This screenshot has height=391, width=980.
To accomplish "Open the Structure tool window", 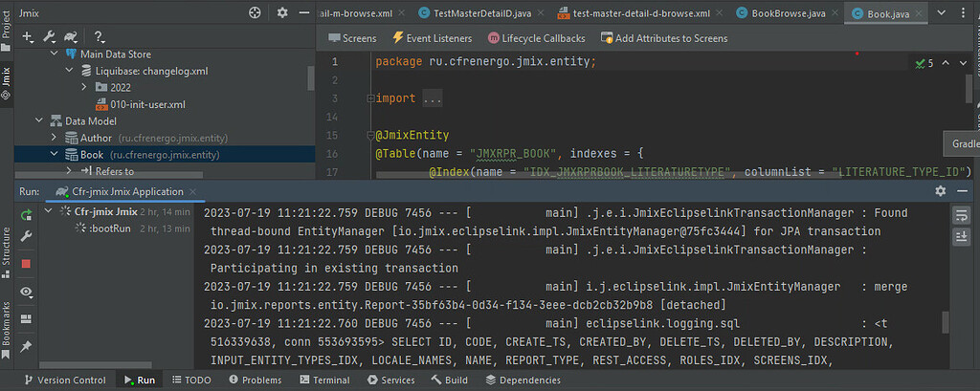I will [7, 251].
